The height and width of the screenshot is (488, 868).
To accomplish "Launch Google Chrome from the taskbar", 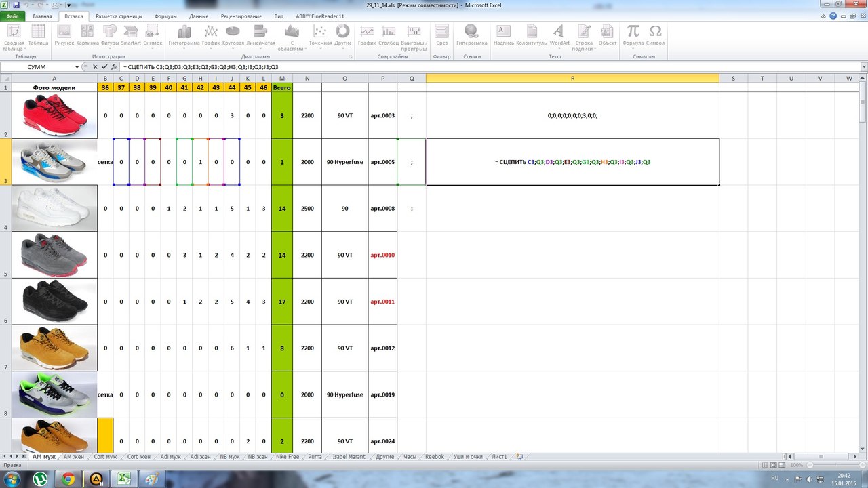I will [x=68, y=479].
